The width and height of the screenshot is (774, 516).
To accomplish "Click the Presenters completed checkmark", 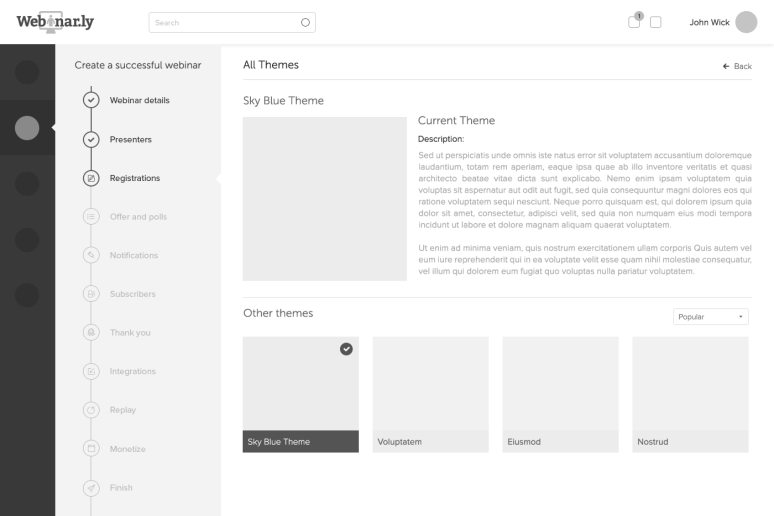I will 91,139.
